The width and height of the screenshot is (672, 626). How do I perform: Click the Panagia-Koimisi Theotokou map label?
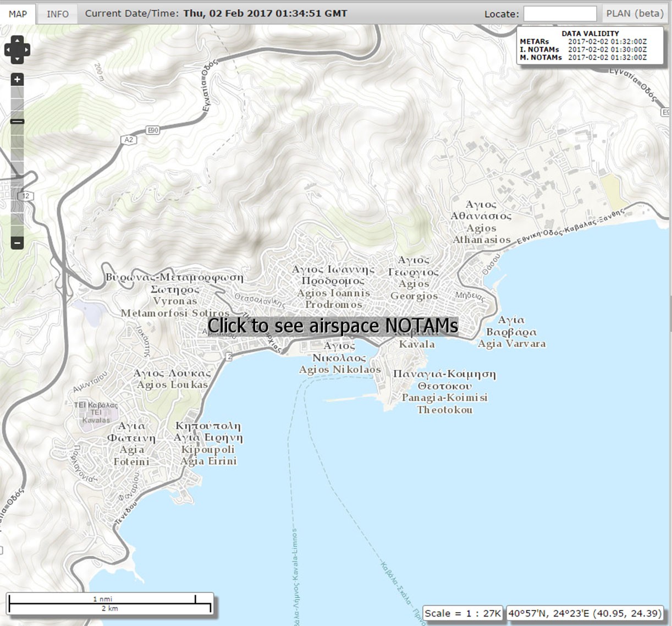(444, 403)
